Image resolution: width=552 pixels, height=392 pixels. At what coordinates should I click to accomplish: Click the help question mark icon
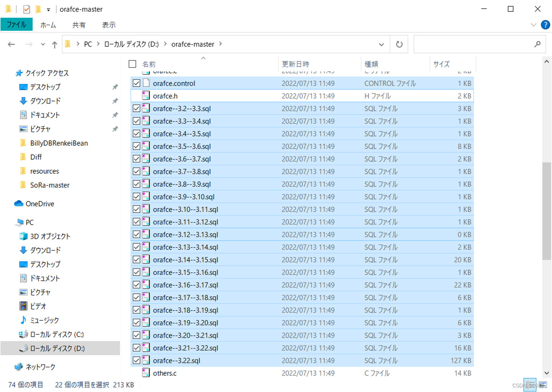pos(545,25)
